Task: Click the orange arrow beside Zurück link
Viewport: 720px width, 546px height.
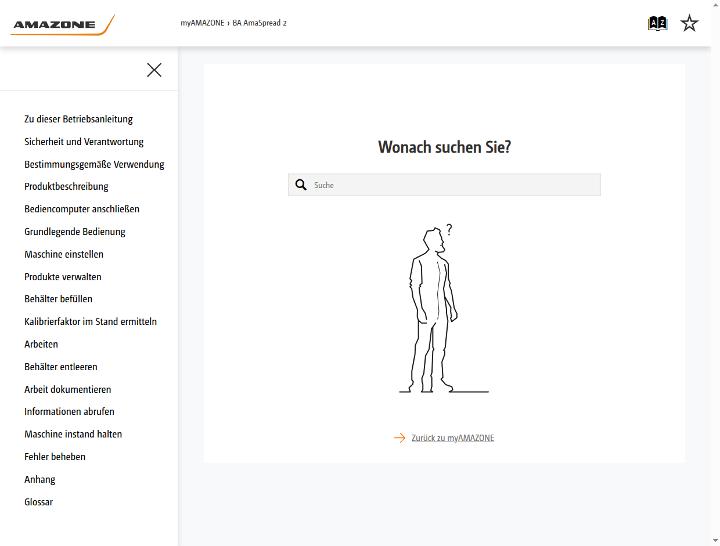Action: (399, 438)
